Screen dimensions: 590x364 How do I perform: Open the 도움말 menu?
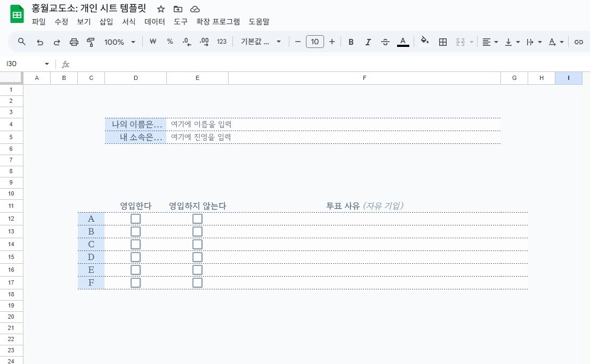[259, 22]
